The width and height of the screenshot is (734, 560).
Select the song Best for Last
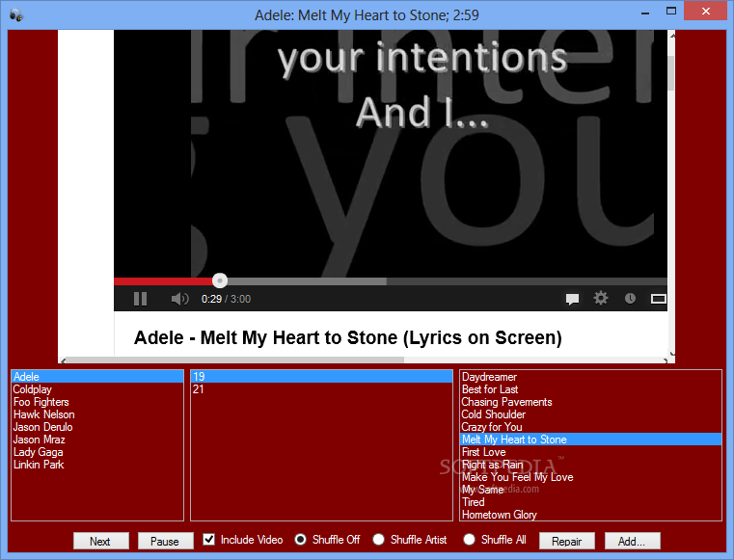point(590,389)
